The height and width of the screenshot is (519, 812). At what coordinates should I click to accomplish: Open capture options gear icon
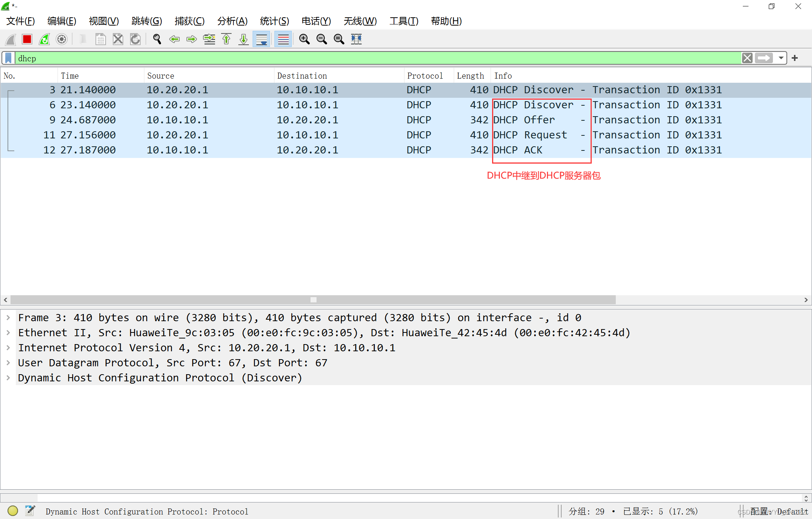tap(62, 39)
